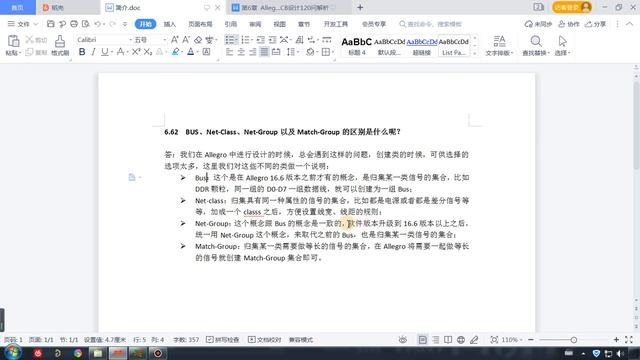The height and width of the screenshot is (360, 640).
Task: Toggle spell check in status bar
Action: click(222, 340)
